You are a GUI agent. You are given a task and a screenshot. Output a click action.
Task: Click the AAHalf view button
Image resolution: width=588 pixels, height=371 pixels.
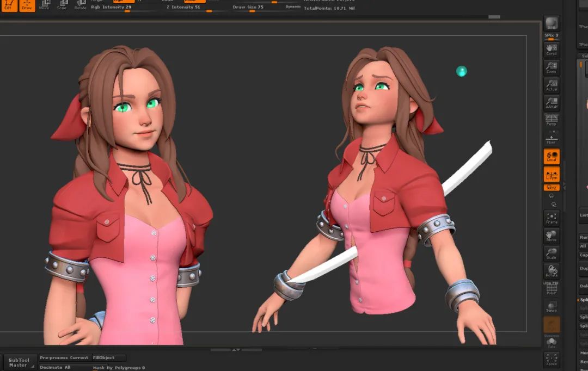(x=551, y=103)
